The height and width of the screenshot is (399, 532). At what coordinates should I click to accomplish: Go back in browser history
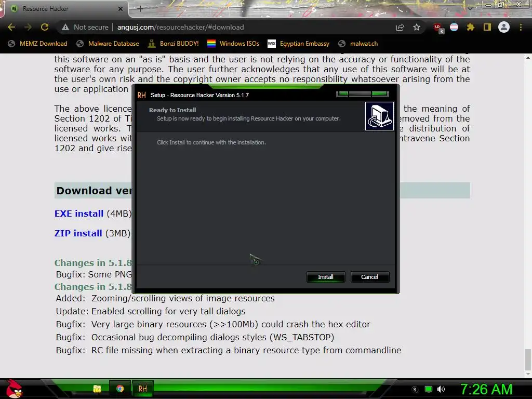click(11, 27)
